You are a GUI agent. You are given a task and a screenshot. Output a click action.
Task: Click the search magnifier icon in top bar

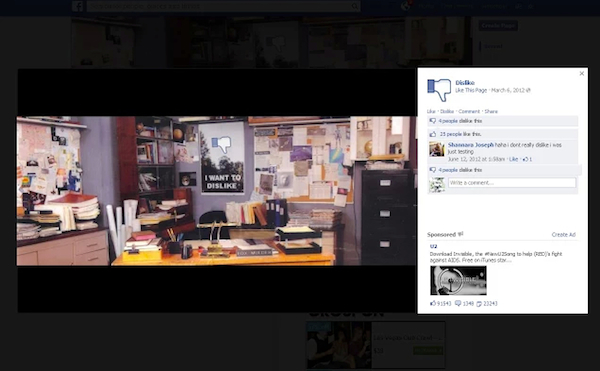coord(355,6)
